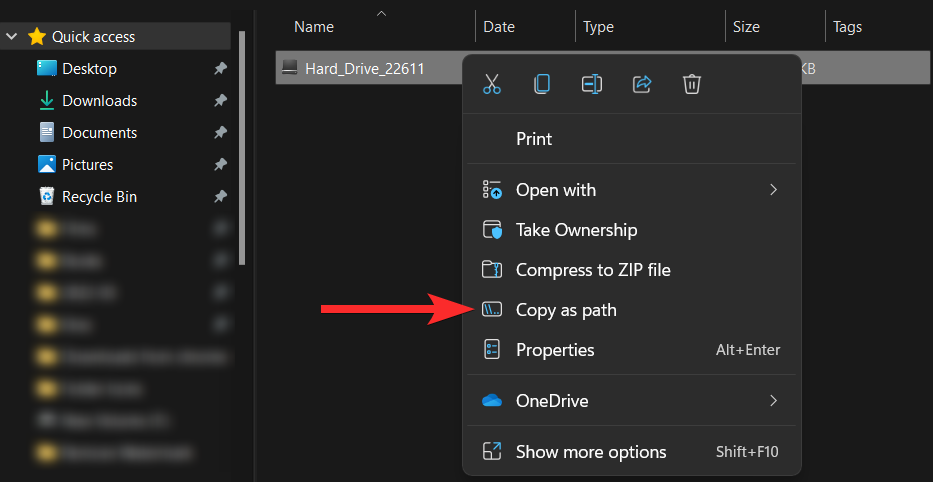Unpin Pictures using its pin icon
This screenshot has height=482, width=933.
click(220, 165)
